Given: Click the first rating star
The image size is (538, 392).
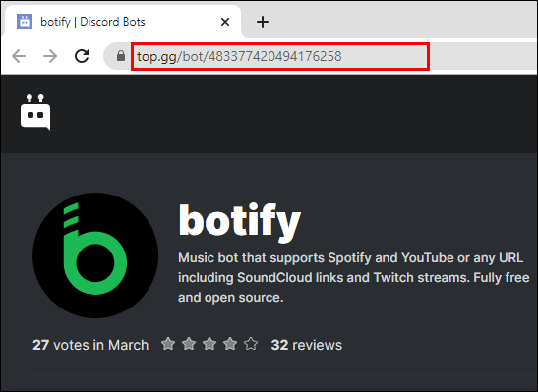Looking at the screenshot, I should click(x=168, y=344).
